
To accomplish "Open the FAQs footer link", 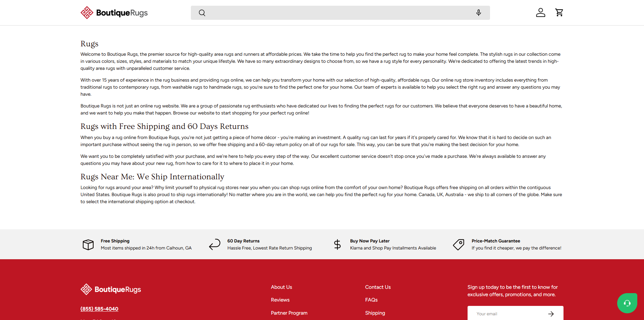I will pos(371,300).
